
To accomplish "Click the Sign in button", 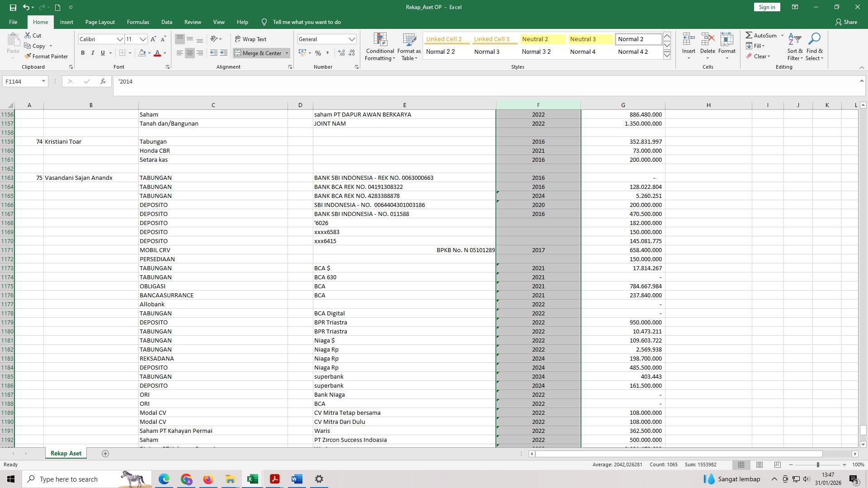I will point(766,7).
